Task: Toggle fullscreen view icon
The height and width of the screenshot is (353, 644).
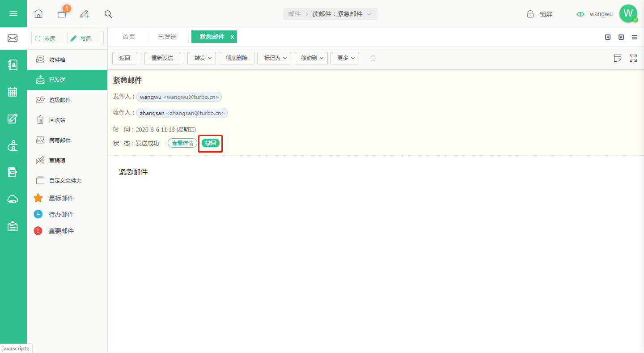Action: click(x=633, y=58)
